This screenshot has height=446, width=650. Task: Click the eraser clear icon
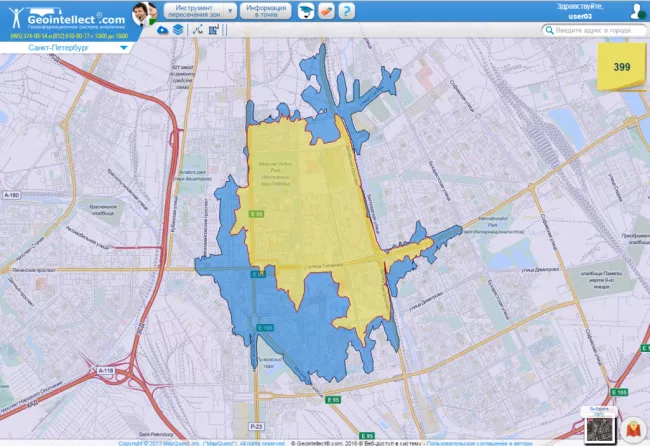click(x=324, y=11)
